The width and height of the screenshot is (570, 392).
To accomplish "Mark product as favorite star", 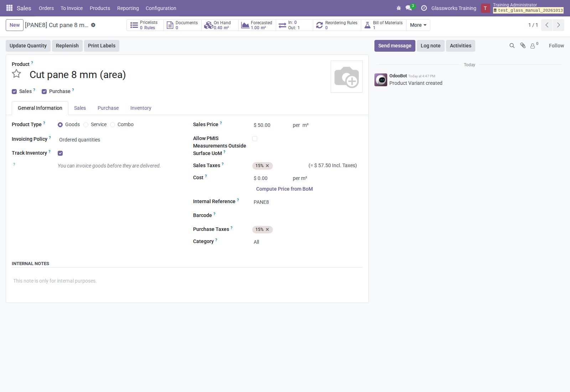I will (x=16, y=74).
